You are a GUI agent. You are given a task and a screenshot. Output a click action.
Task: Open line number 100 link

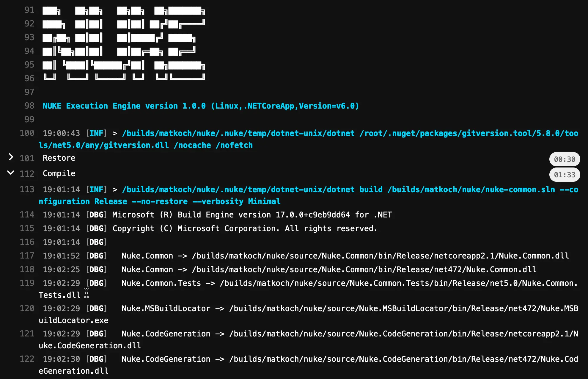(x=27, y=133)
